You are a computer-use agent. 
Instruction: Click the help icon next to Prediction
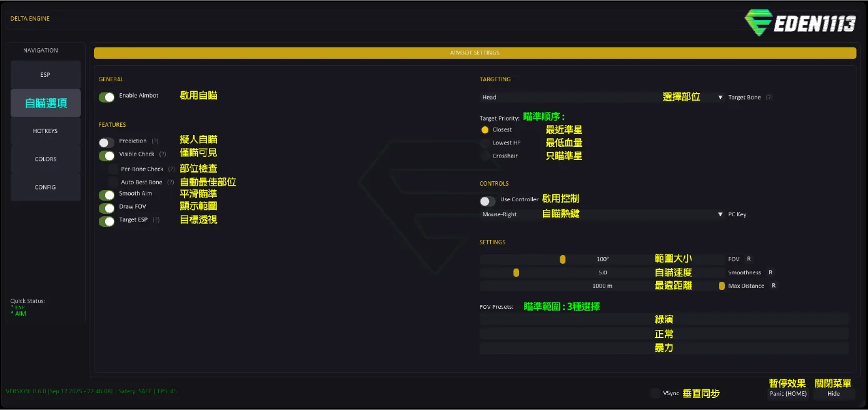pos(155,141)
